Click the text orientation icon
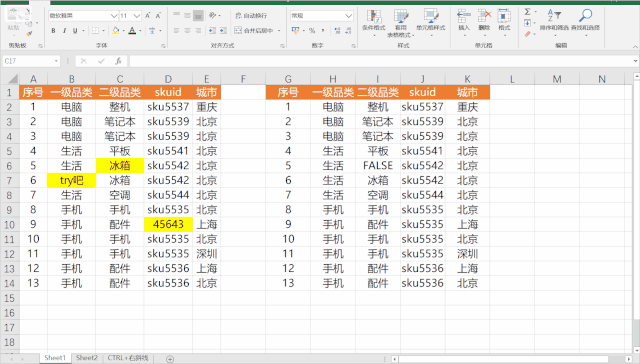 coord(213,16)
